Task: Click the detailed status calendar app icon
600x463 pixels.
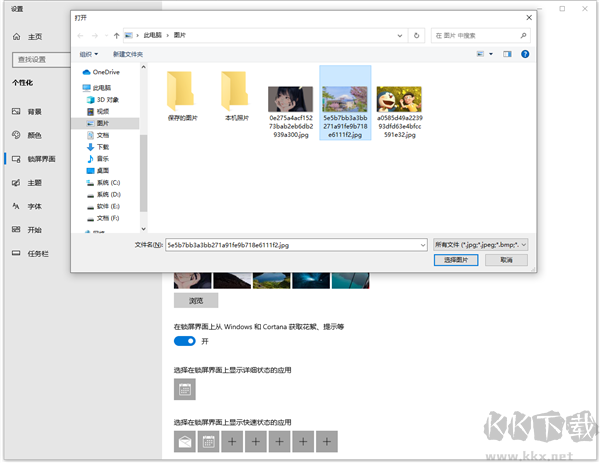Action: point(185,389)
